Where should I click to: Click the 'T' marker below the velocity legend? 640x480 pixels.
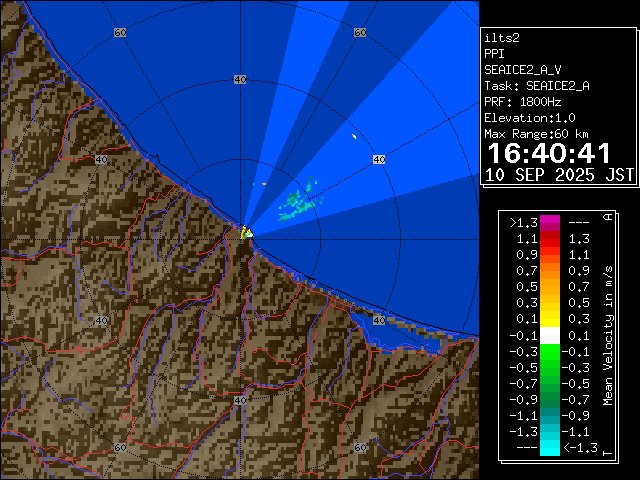coord(607,450)
